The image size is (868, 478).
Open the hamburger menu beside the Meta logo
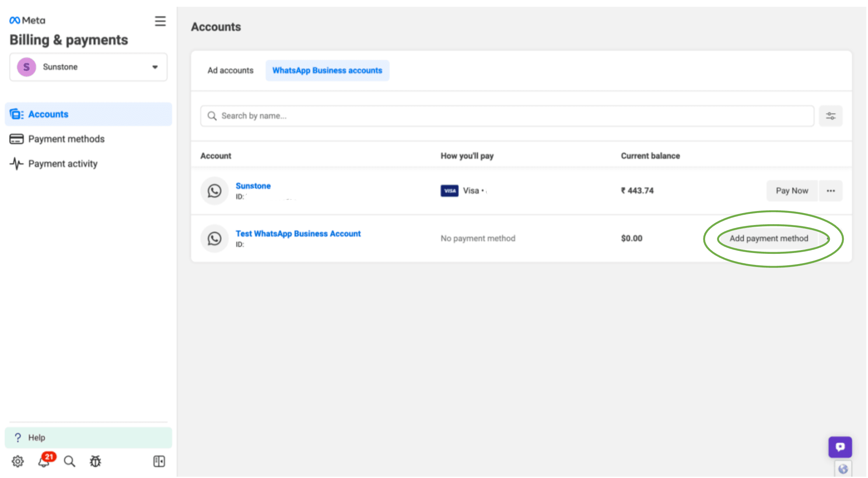160,21
